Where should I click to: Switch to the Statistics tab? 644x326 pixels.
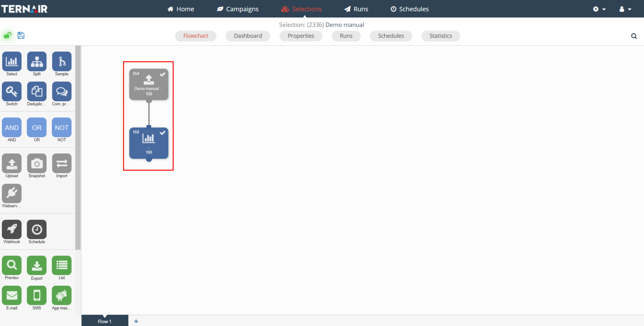(441, 36)
